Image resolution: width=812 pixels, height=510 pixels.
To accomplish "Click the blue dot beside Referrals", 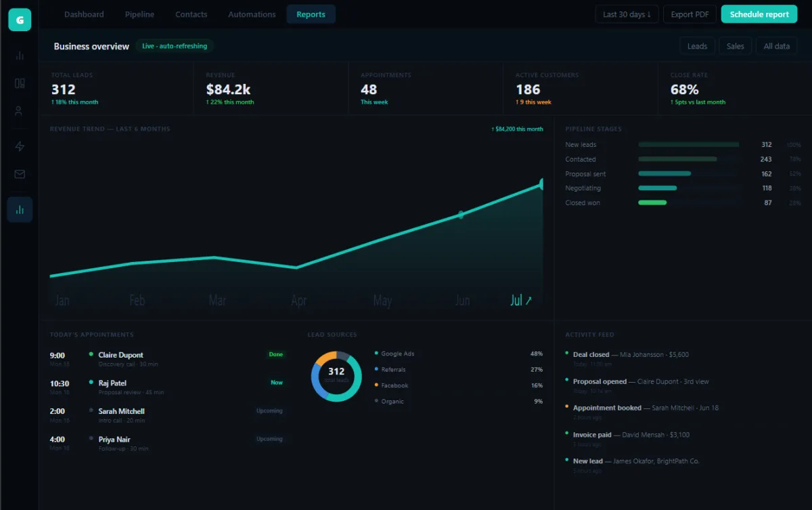I will [x=376, y=369].
